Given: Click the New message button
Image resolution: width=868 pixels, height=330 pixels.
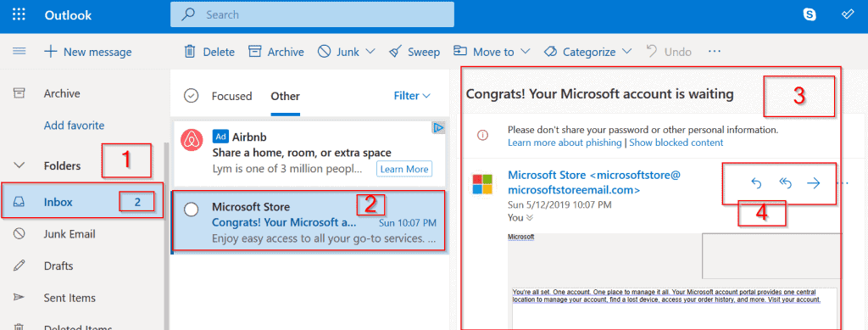Looking at the screenshot, I should click(x=88, y=52).
